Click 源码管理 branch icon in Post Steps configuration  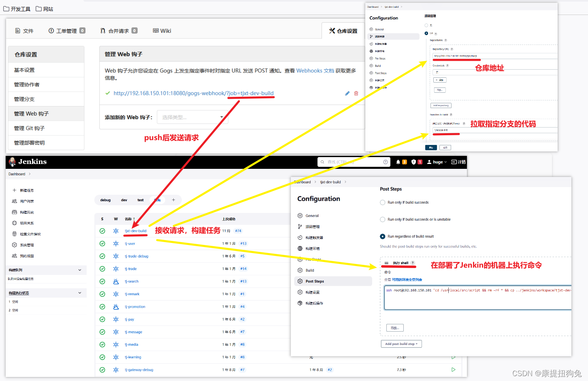point(300,227)
